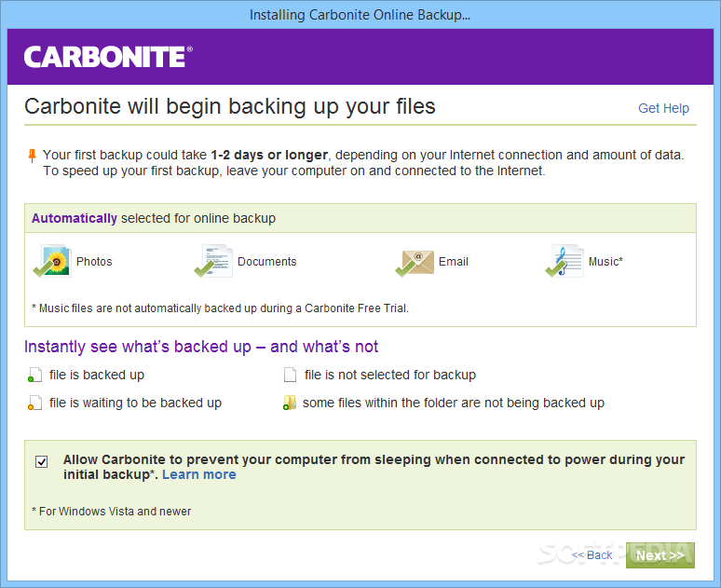Open the Get Help link

(x=663, y=108)
